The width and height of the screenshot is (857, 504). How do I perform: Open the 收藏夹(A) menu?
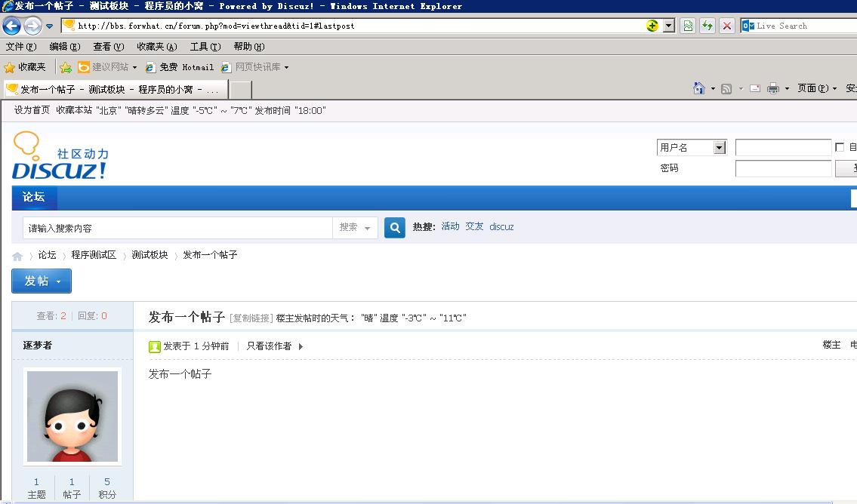coord(157,47)
